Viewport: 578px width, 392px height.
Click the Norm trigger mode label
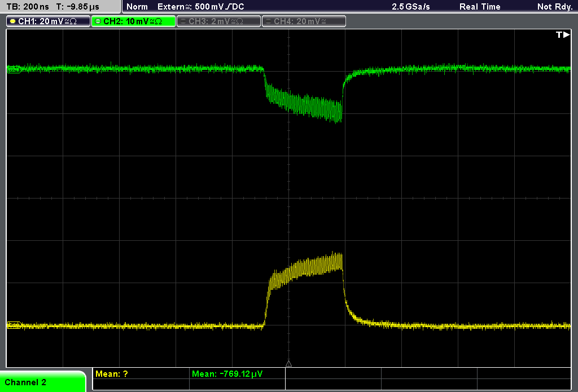(137, 7)
